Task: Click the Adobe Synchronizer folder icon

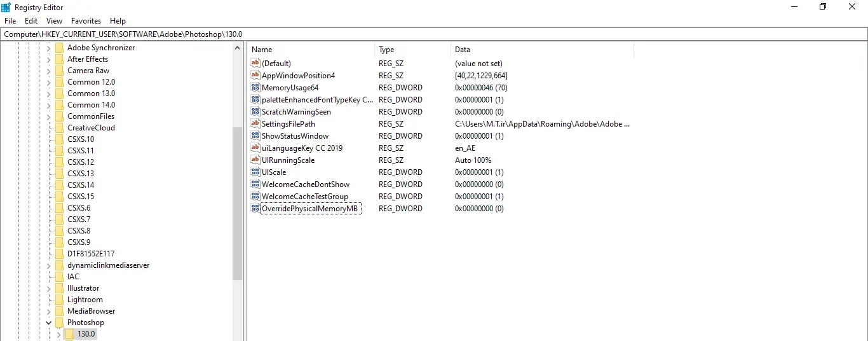Action: click(59, 48)
